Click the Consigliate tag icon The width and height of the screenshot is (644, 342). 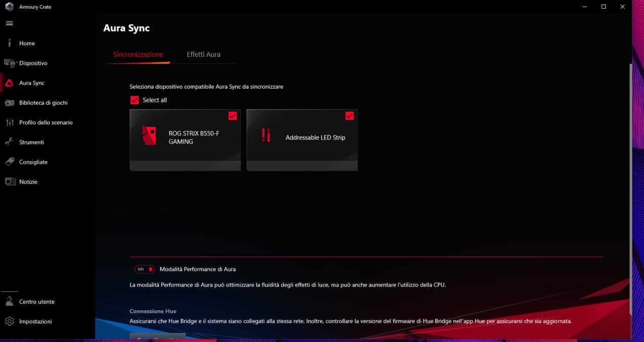(x=10, y=162)
